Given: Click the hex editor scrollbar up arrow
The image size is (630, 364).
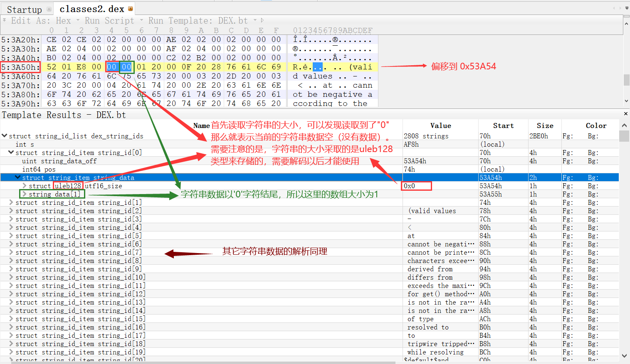Looking at the screenshot, I should 626,24.
